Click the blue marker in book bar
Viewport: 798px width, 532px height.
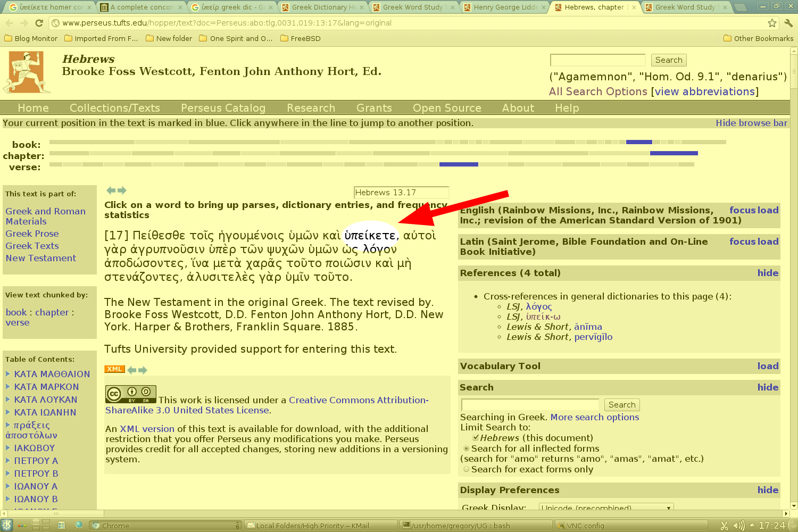point(639,142)
